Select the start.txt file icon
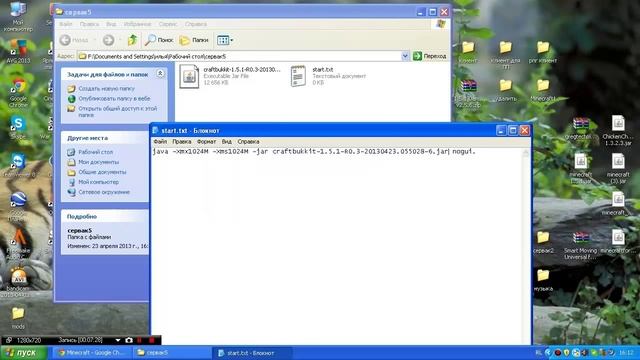Screen dimensions: 640x360 click(298, 76)
